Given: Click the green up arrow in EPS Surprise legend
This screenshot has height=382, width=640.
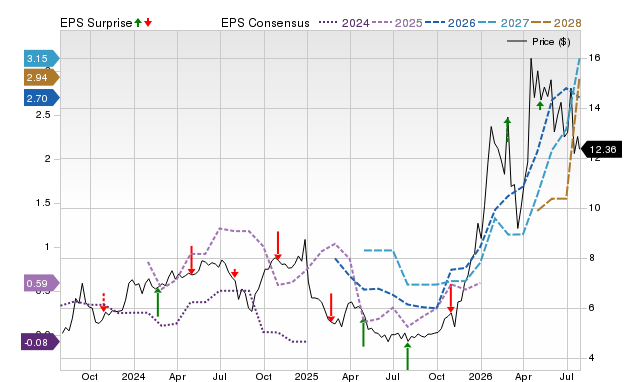Looking at the screenshot, I should pyautogui.click(x=138, y=22).
